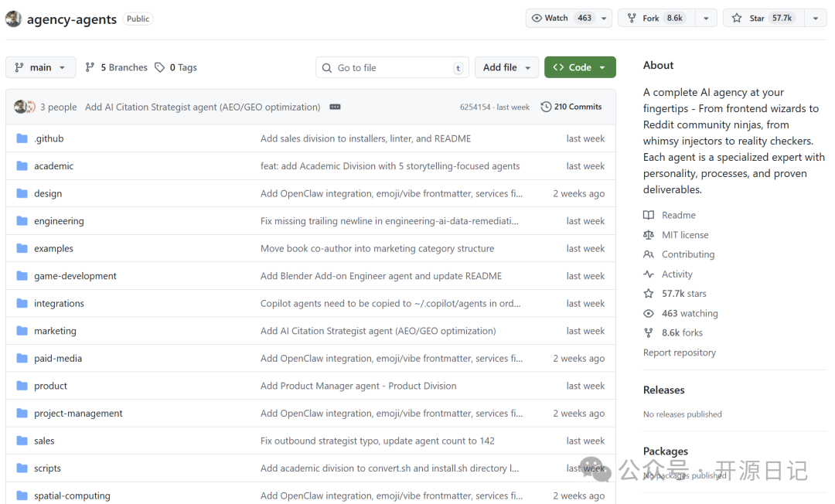Click the Report repository link
The image size is (835, 504).
click(x=679, y=352)
